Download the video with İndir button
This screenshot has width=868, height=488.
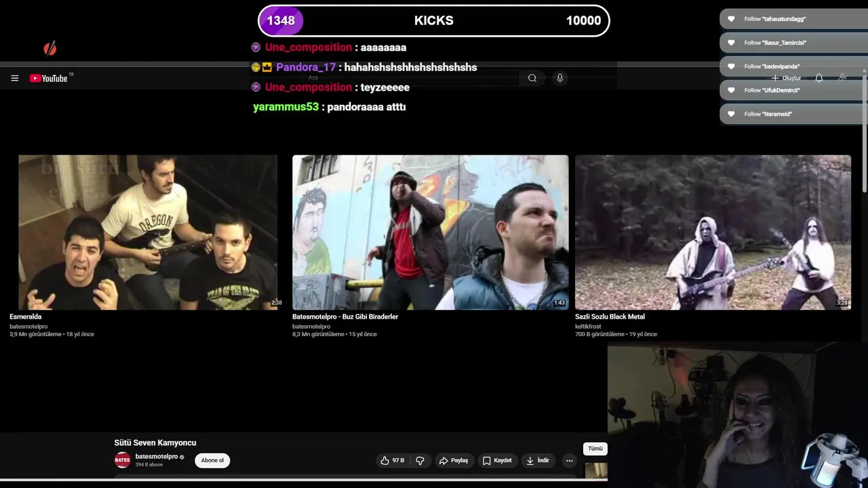pyautogui.click(x=538, y=460)
